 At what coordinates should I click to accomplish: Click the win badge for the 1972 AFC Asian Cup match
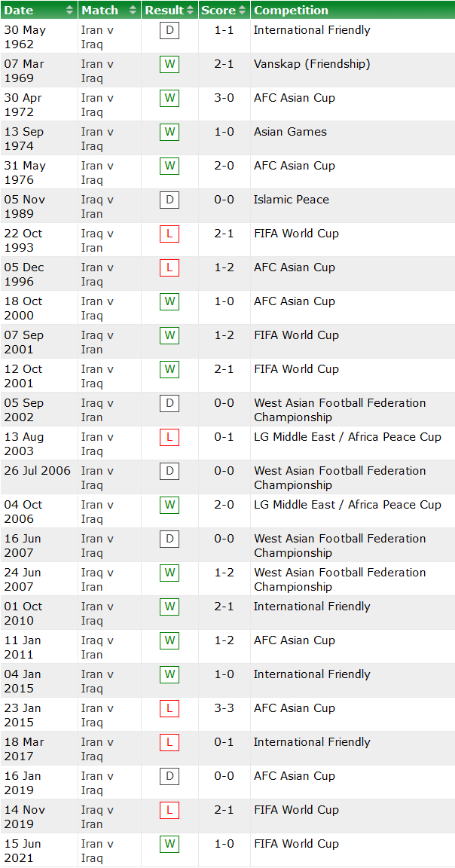tap(169, 99)
